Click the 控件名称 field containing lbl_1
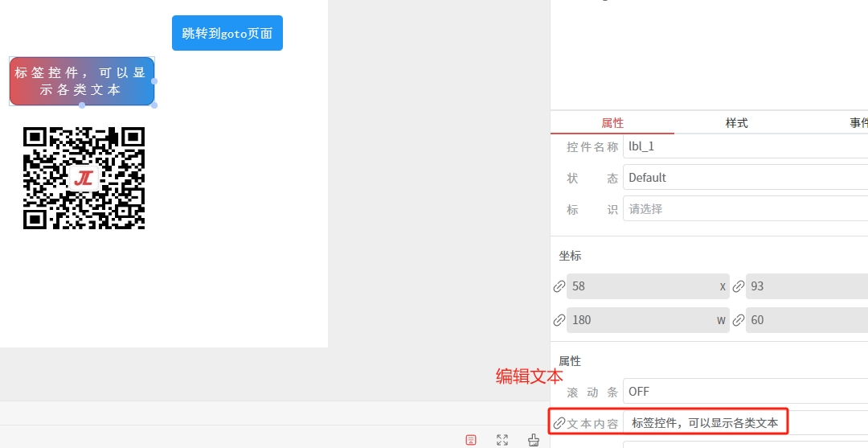This screenshot has height=448, width=868. (745, 146)
